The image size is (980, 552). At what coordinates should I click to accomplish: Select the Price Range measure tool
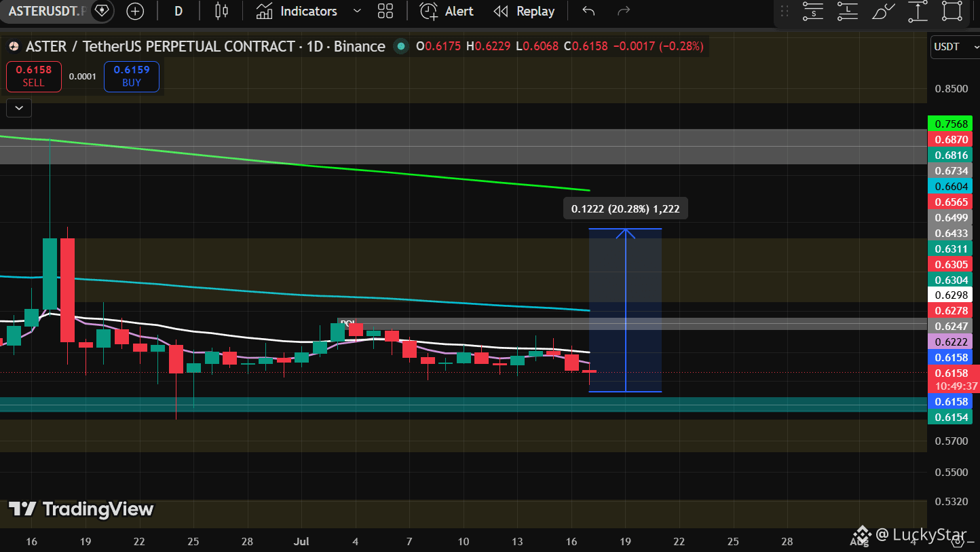point(918,11)
